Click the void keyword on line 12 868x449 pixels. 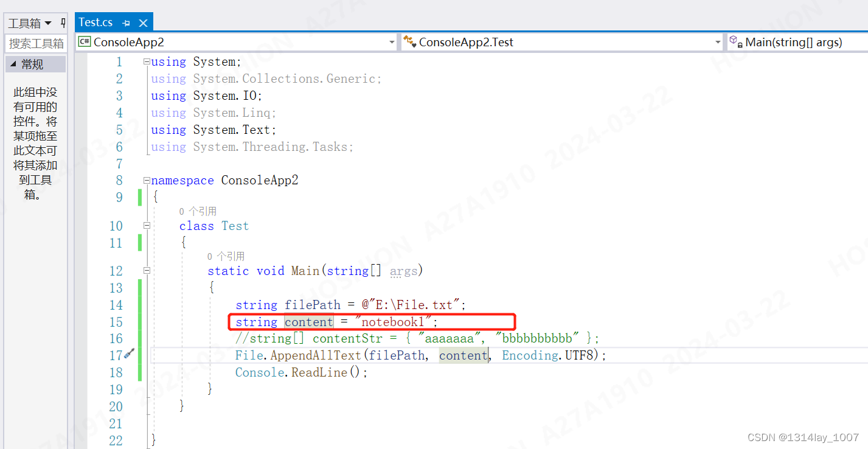[271, 271]
